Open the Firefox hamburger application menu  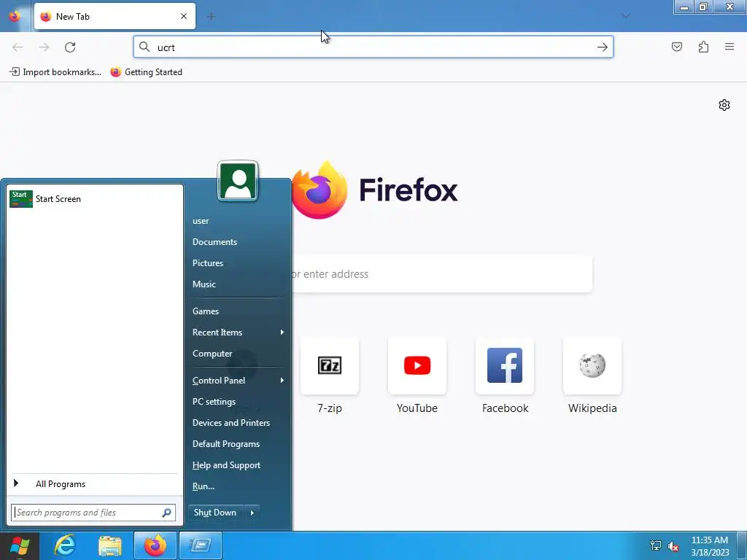click(x=729, y=47)
